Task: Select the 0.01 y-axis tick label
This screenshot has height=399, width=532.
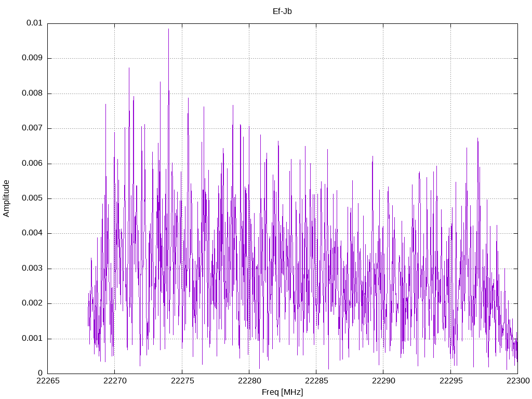Action: click(x=34, y=23)
